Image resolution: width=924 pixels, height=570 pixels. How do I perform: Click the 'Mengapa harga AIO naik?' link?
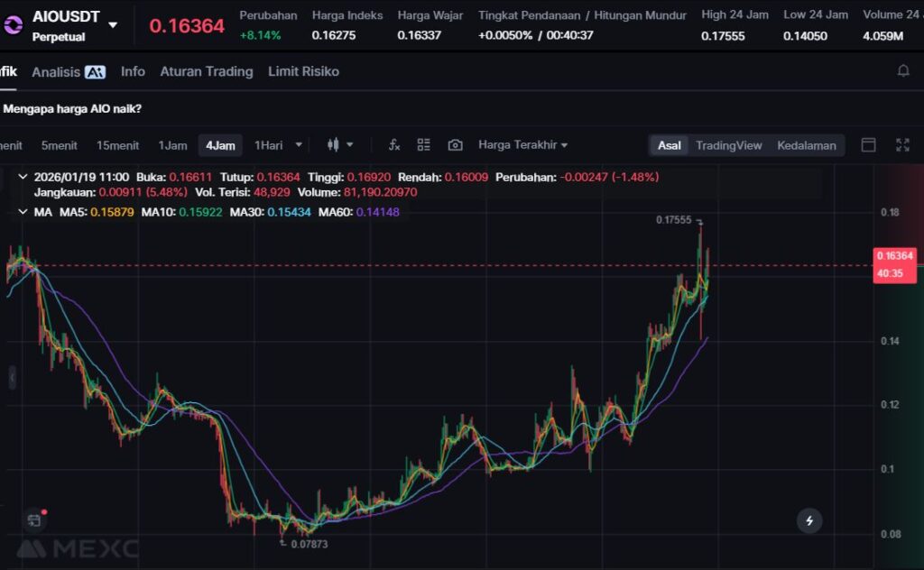coord(72,109)
